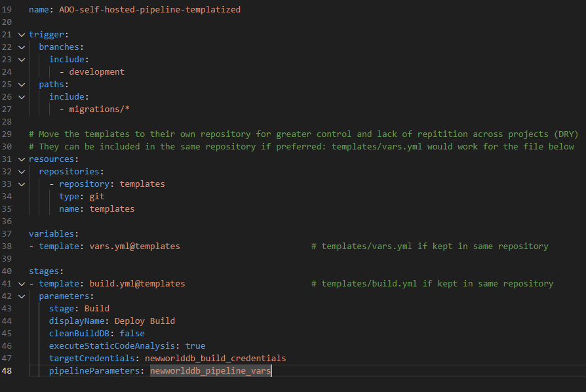Image resolution: width=586 pixels, height=392 pixels.
Task: Fold the include block on line 26
Action: (22, 97)
